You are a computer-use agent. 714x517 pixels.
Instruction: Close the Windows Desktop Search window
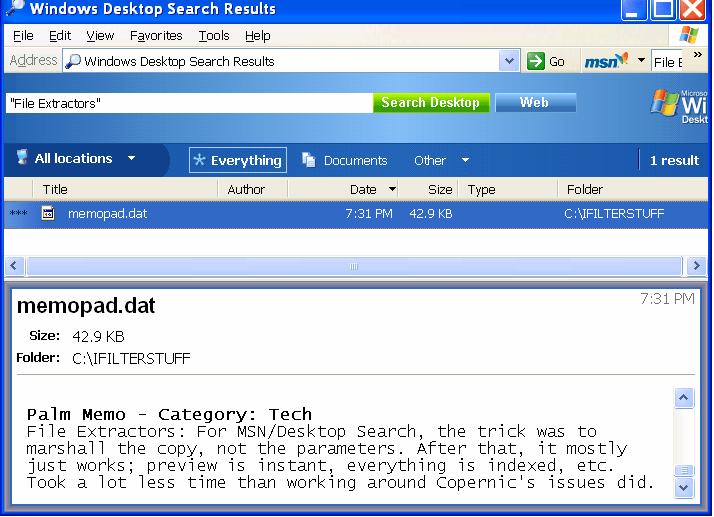pos(692,9)
